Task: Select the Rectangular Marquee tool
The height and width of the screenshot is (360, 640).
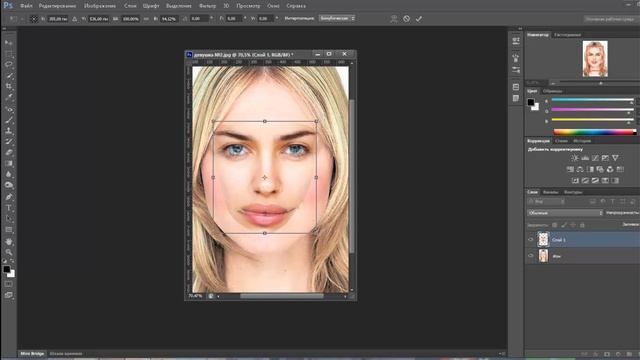Action: [x=9, y=54]
